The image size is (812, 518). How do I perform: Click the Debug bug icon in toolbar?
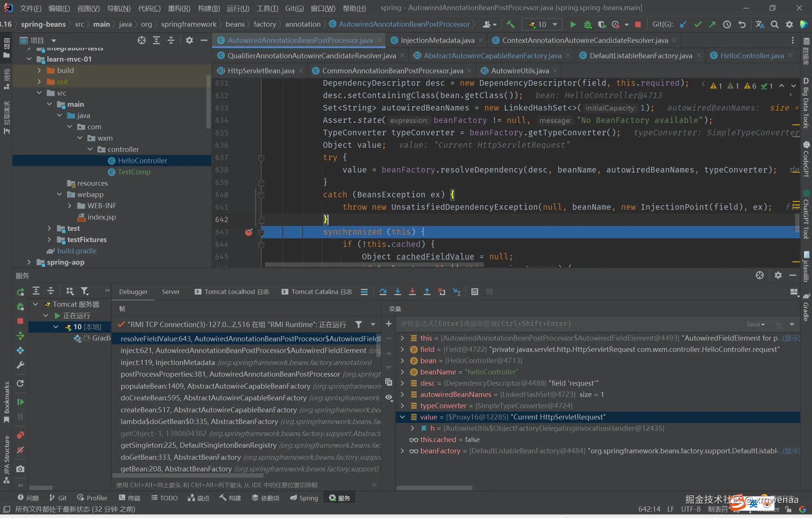coord(588,24)
